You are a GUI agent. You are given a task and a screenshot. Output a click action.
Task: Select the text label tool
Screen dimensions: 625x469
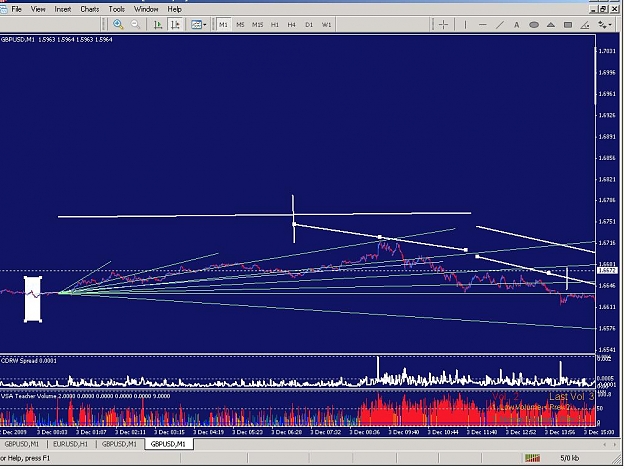(x=517, y=25)
